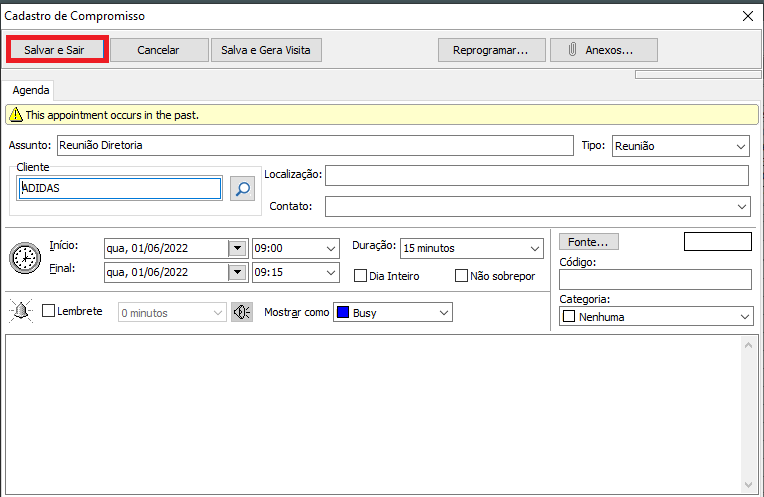Expand the Contato dropdown
Image resolution: width=764 pixels, height=497 pixels.
pos(742,207)
